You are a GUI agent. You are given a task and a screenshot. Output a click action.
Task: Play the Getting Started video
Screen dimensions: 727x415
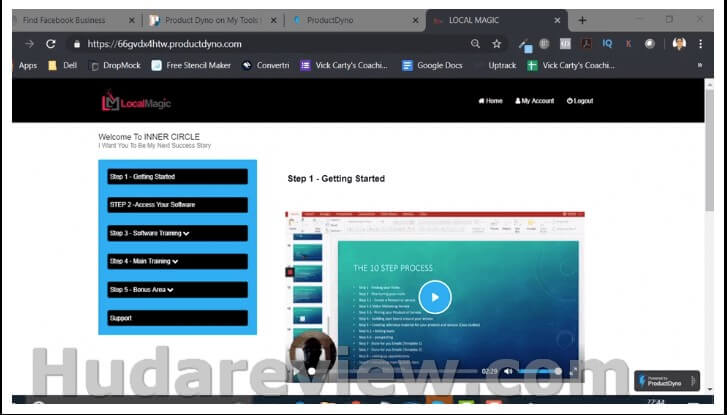[435, 297]
